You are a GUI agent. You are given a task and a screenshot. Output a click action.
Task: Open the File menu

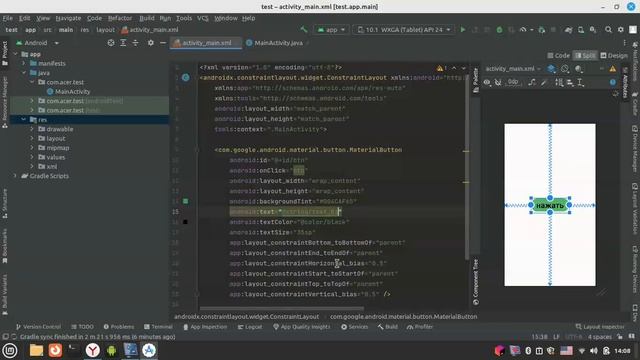point(7,18)
